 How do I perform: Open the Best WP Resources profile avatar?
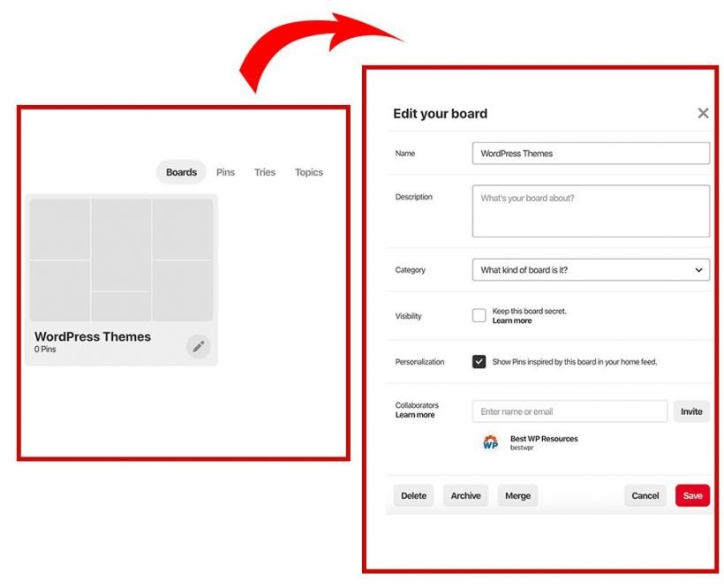pyautogui.click(x=490, y=442)
